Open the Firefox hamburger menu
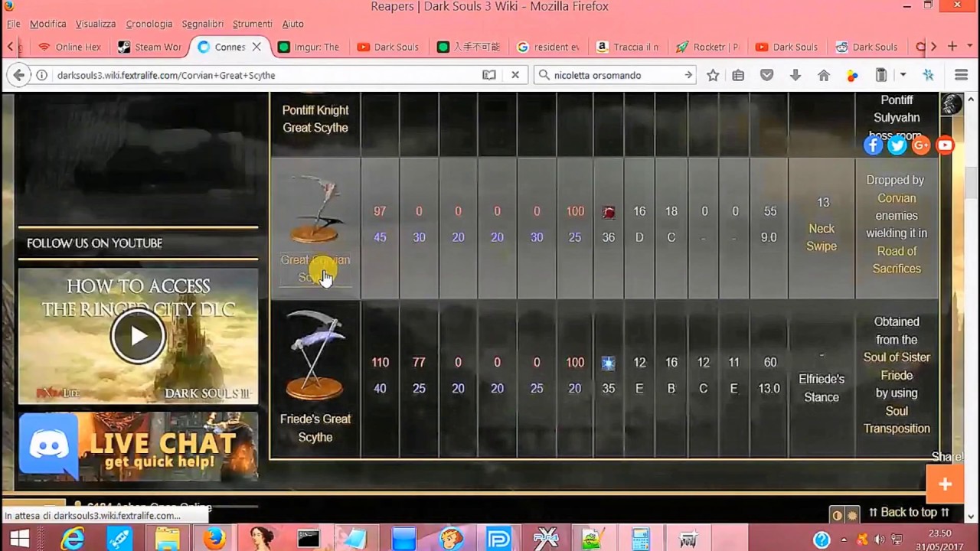Screen dimensions: 980x551 coord(962,75)
